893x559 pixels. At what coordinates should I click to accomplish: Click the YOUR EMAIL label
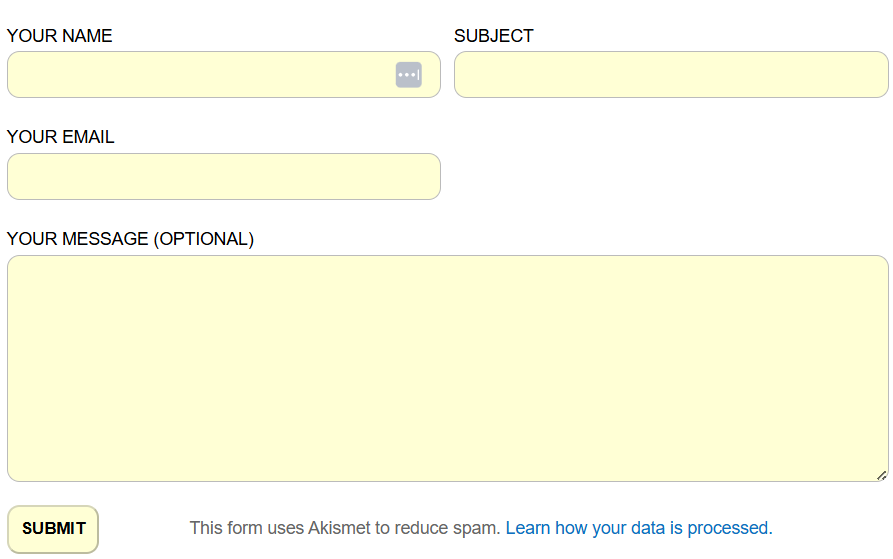(61, 137)
